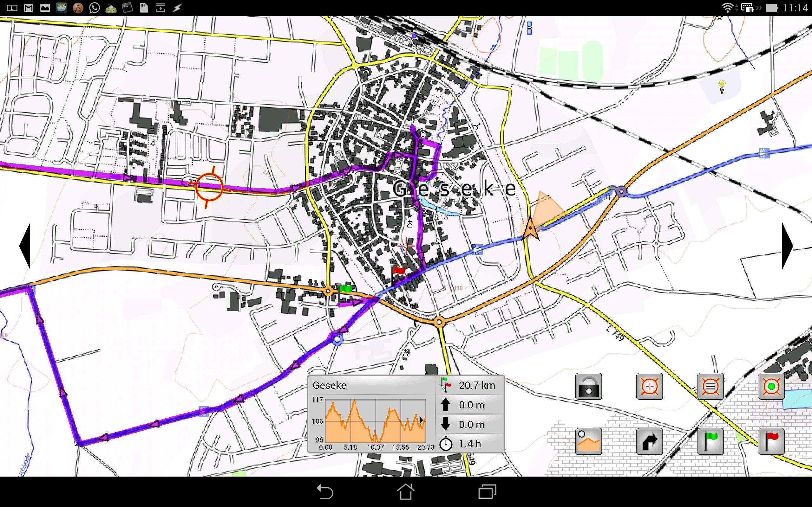Image resolution: width=812 pixels, height=507 pixels.
Task: Center map on current GPS position
Action: tap(771, 386)
